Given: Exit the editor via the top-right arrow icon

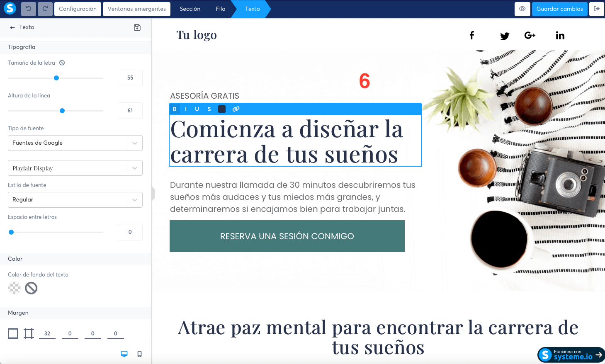Looking at the screenshot, I should click(x=597, y=9).
